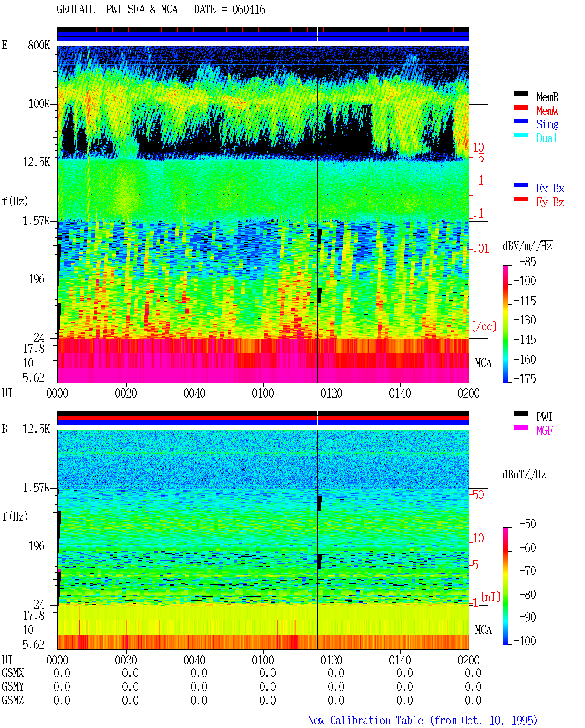585x728 pixels.
Task: Click the 'Ex Bx' legend label
Action: point(550,188)
